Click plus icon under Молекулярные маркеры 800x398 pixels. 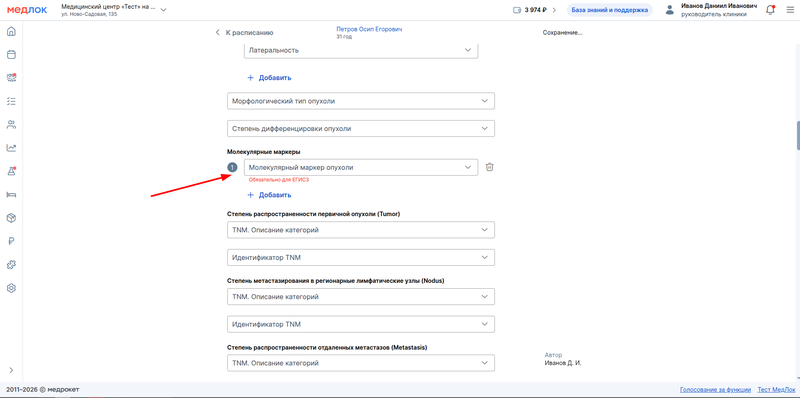point(251,195)
